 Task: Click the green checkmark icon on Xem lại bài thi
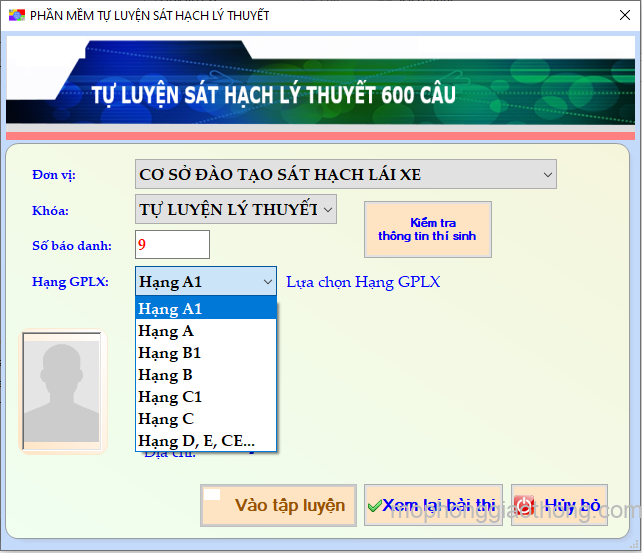pyautogui.click(x=374, y=506)
